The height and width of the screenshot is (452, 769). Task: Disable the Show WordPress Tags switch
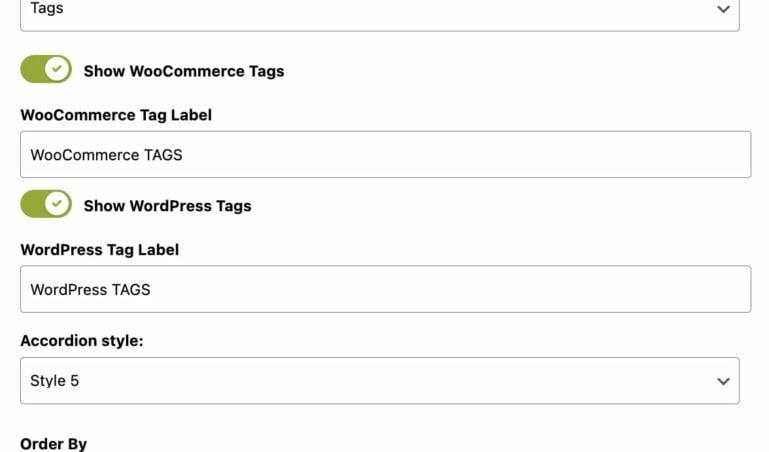[x=46, y=204]
